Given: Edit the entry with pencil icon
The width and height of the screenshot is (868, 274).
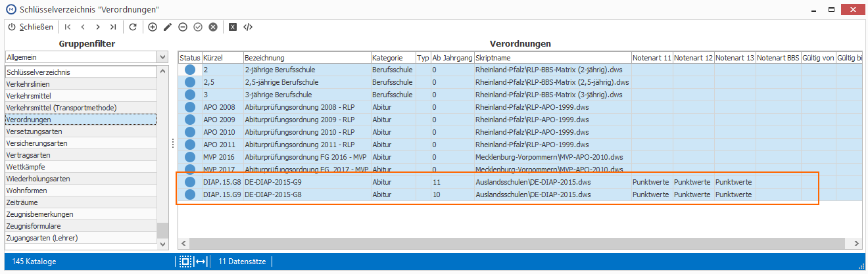Looking at the screenshot, I should pyautogui.click(x=168, y=27).
